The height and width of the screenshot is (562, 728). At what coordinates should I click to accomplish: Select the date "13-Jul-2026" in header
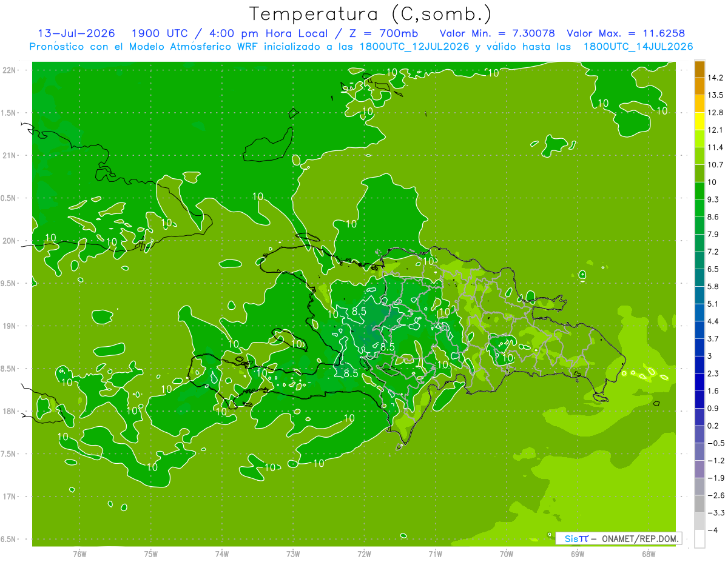(75, 33)
